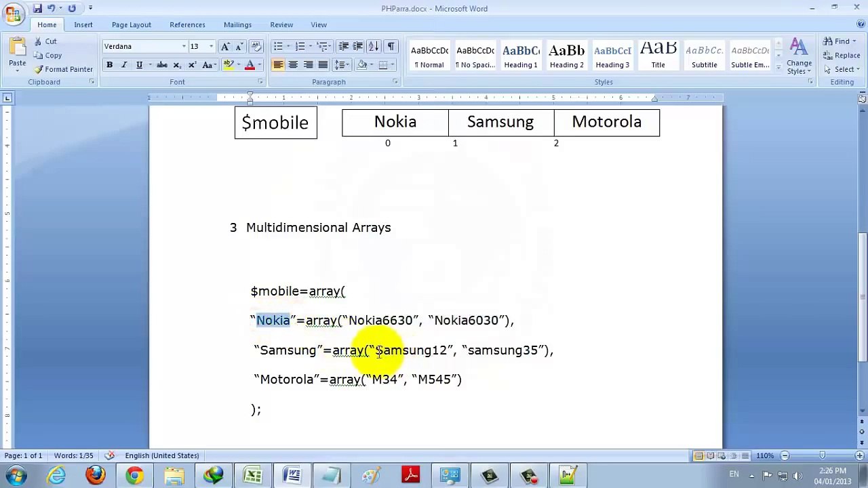Open the Mailings tab
Image resolution: width=868 pixels, height=488 pixels.
pyautogui.click(x=237, y=25)
